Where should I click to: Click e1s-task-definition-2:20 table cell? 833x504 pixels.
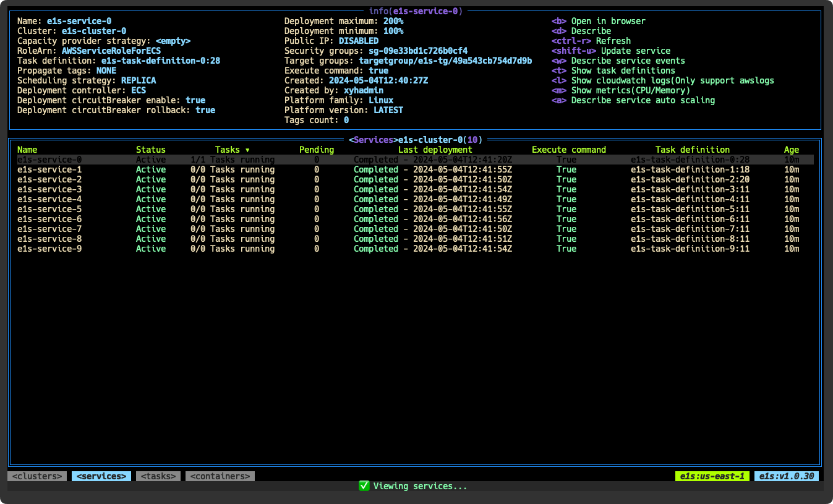[x=690, y=179]
